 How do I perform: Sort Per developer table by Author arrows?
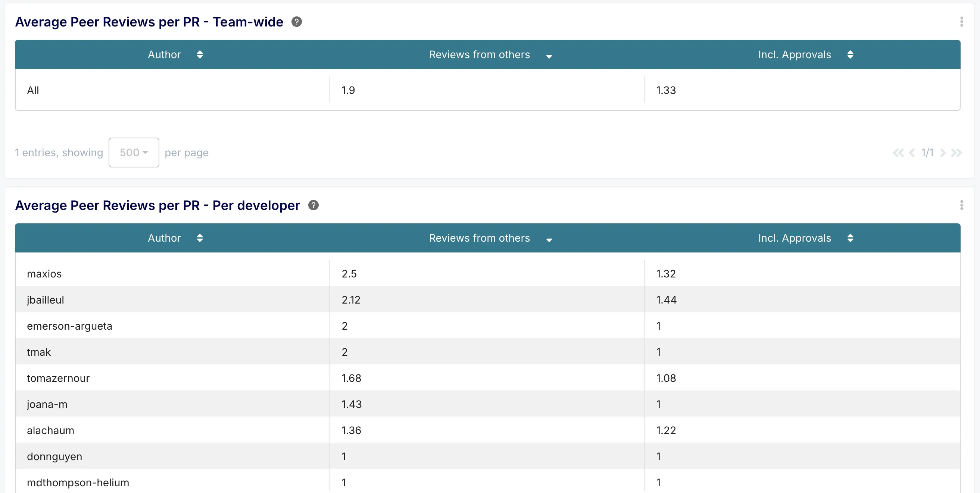[200, 238]
